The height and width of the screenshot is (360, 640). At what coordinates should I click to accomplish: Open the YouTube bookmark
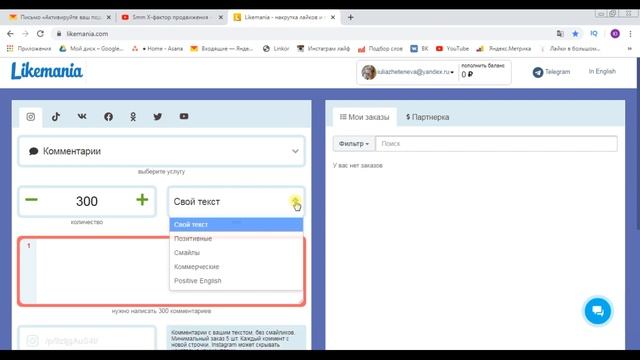coord(452,49)
